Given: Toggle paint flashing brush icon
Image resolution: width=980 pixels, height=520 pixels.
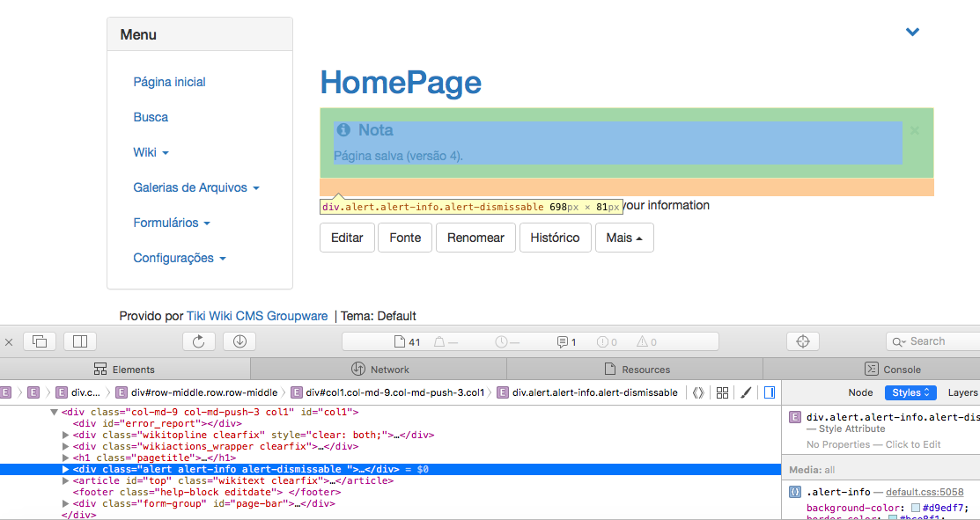Looking at the screenshot, I should click(746, 392).
